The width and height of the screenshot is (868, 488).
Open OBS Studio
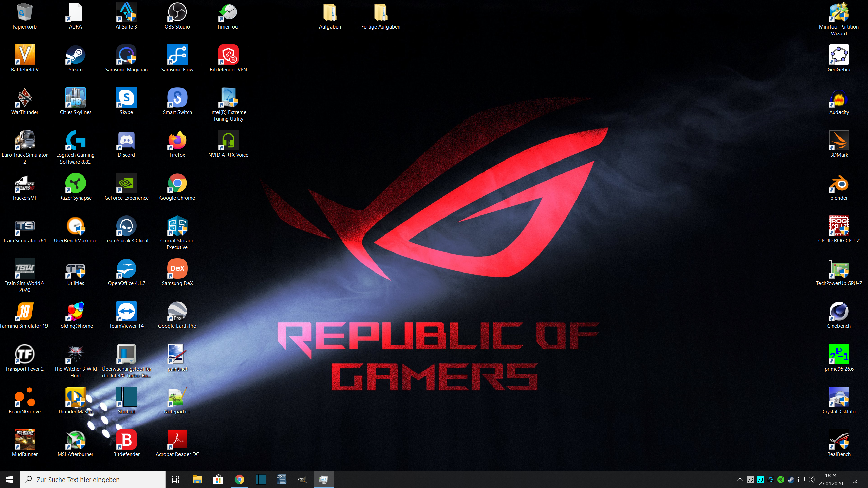tap(177, 12)
